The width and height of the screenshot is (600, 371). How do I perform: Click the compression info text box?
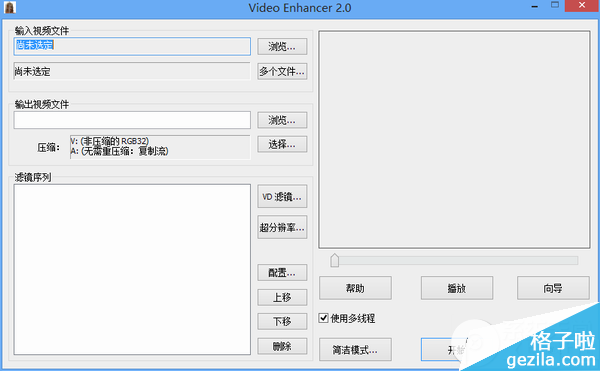click(160, 146)
